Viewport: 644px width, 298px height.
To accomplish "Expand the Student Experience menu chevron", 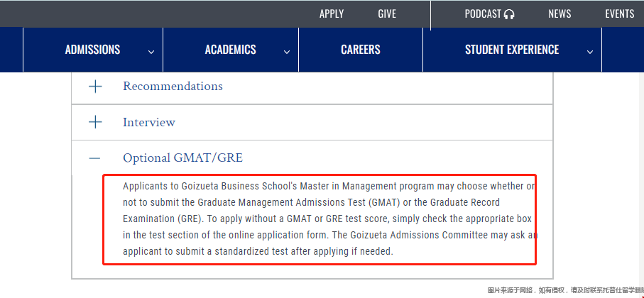I will tap(590, 52).
